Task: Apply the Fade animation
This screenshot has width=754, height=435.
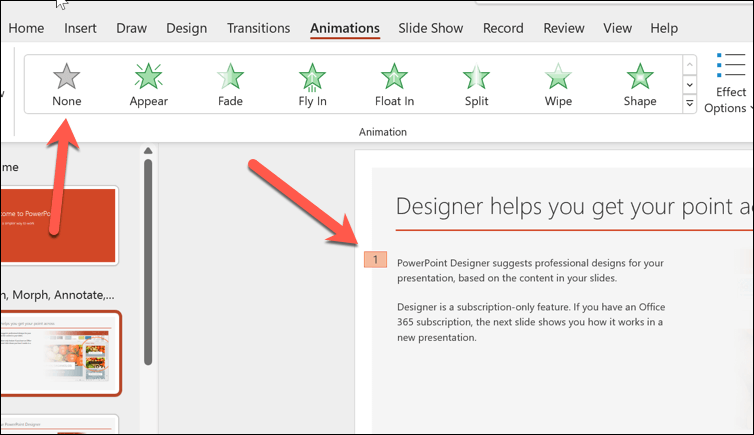Action: pos(230,85)
